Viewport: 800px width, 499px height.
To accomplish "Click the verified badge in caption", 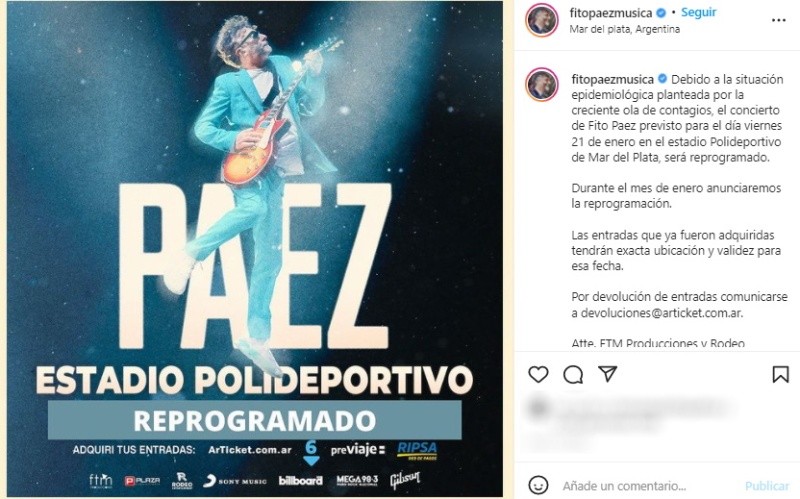I will tap(662, 79).
